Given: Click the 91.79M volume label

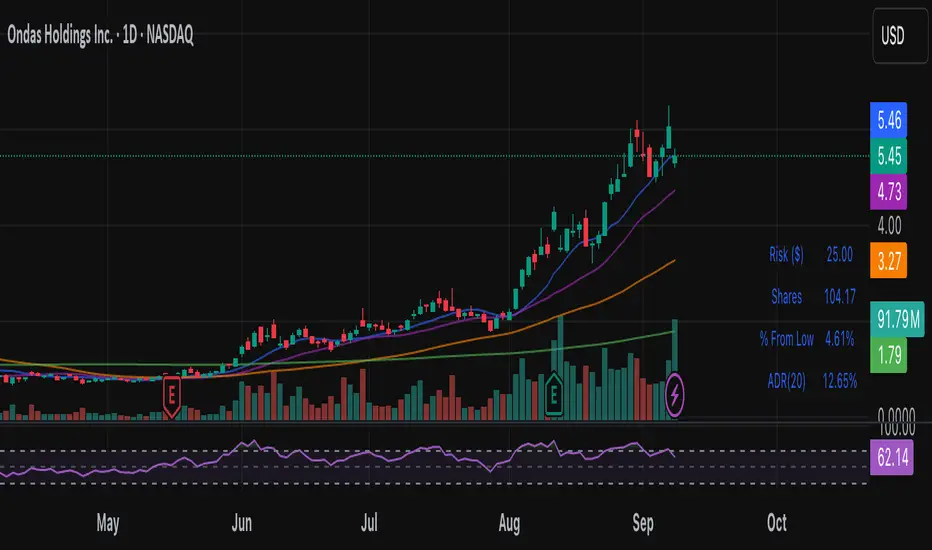Looking at the screenshot, I should 898,319.
